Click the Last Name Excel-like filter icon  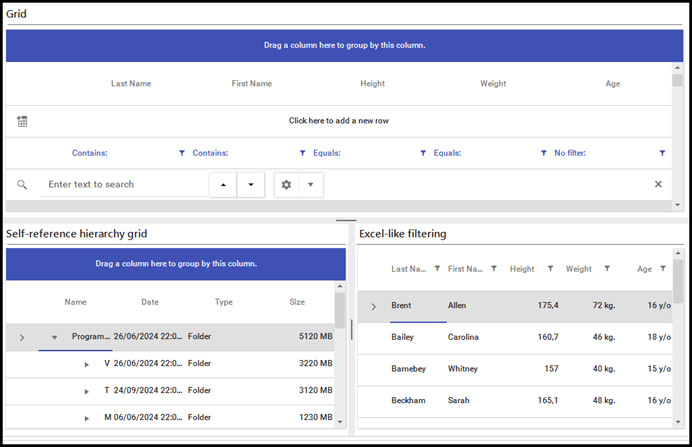[x=437, y=268]
